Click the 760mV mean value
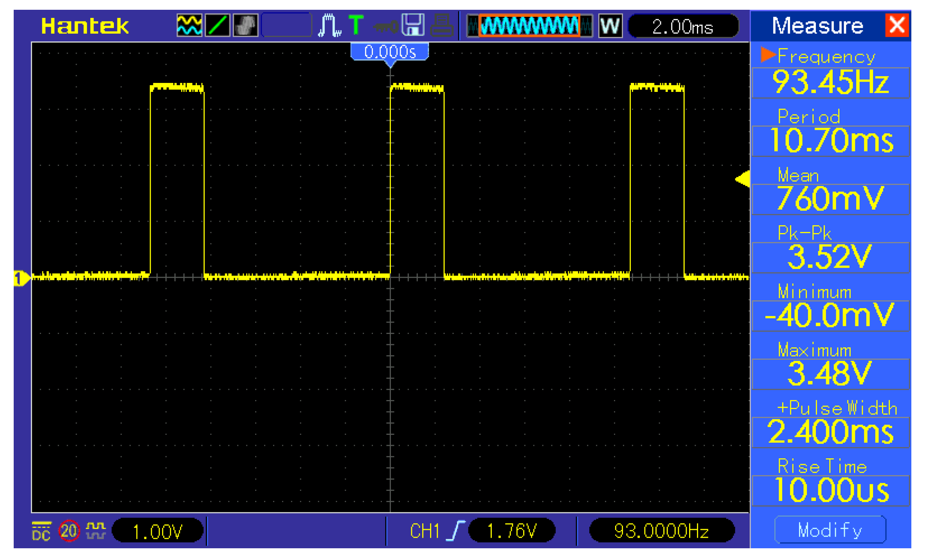This screenshot has width=927, height=560. coord(831,199)
